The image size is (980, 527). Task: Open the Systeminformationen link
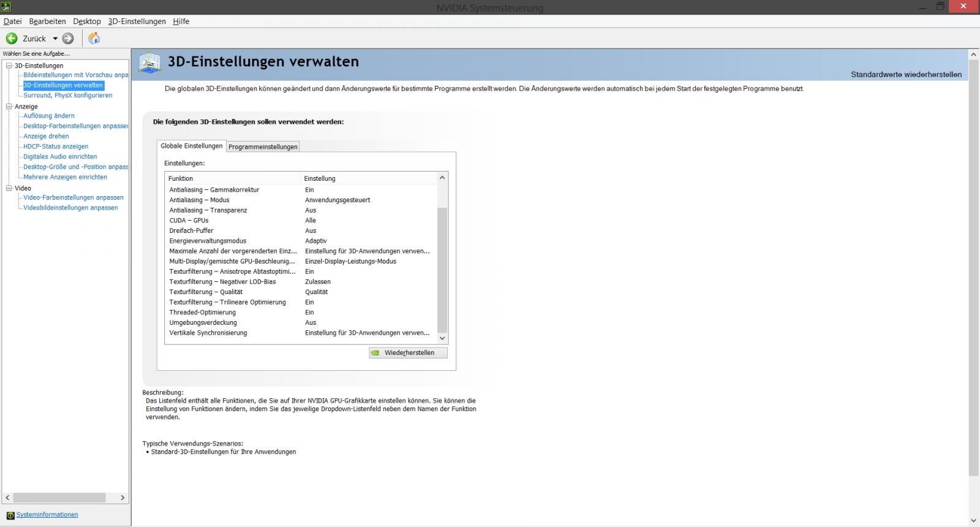[47, 515]
